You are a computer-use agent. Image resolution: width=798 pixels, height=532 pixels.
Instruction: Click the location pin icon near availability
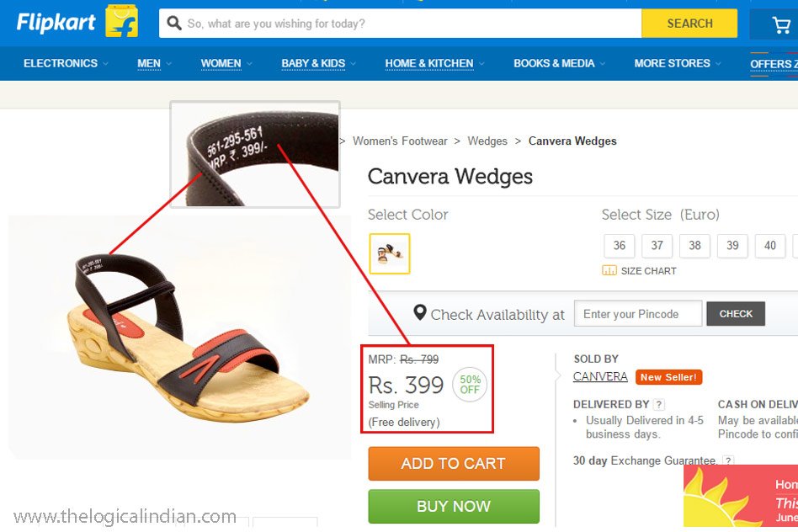point(420,314)
